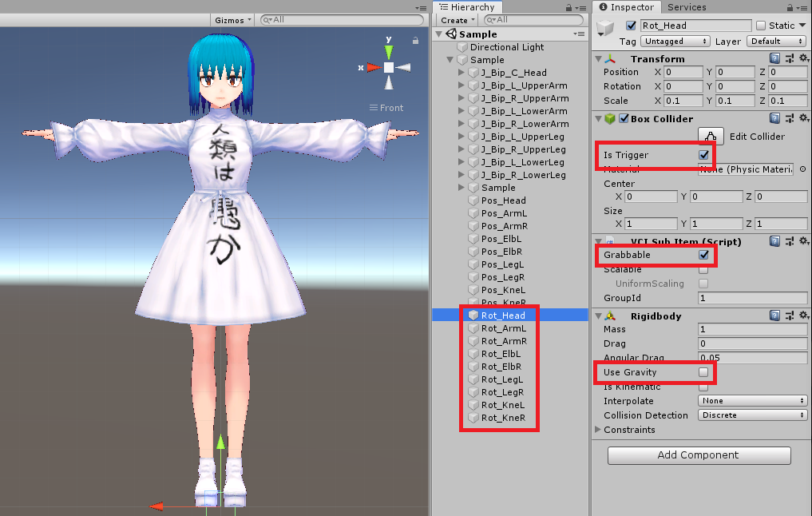Open the Create dropdown in Hierarchy
Image resolution: width=812 pixels, height=516 pixels.
(457, 20)
